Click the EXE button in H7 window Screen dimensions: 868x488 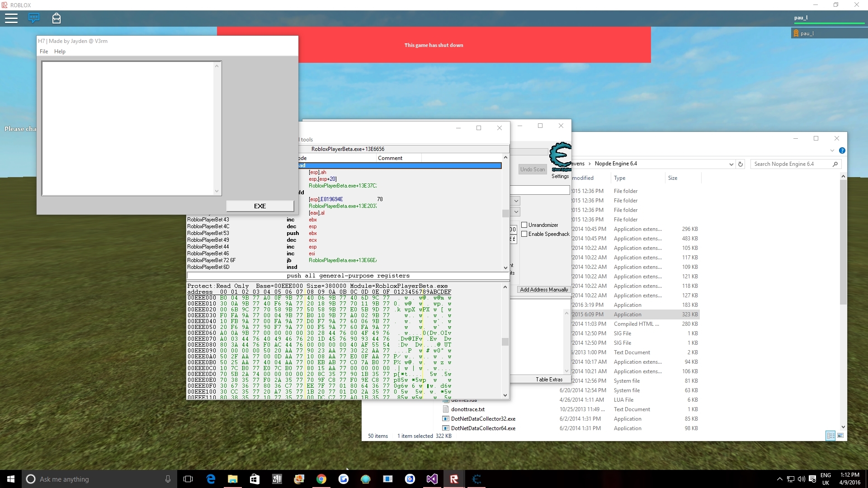[x=260, y=206]
